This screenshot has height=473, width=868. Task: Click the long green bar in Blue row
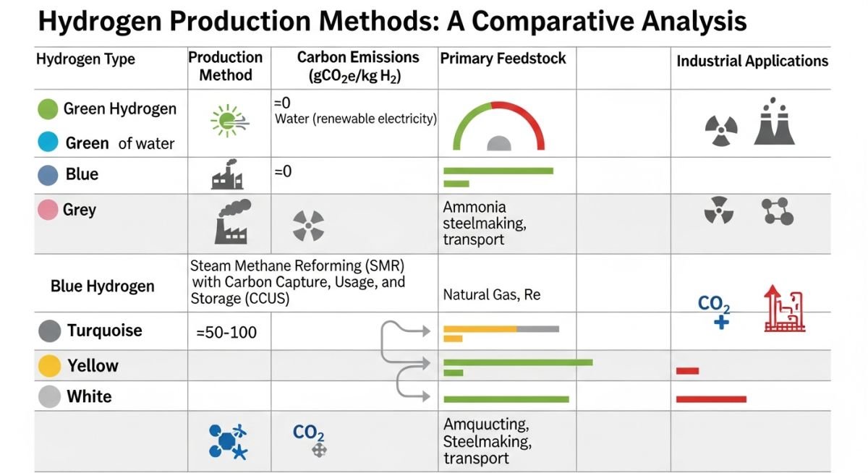498,171
